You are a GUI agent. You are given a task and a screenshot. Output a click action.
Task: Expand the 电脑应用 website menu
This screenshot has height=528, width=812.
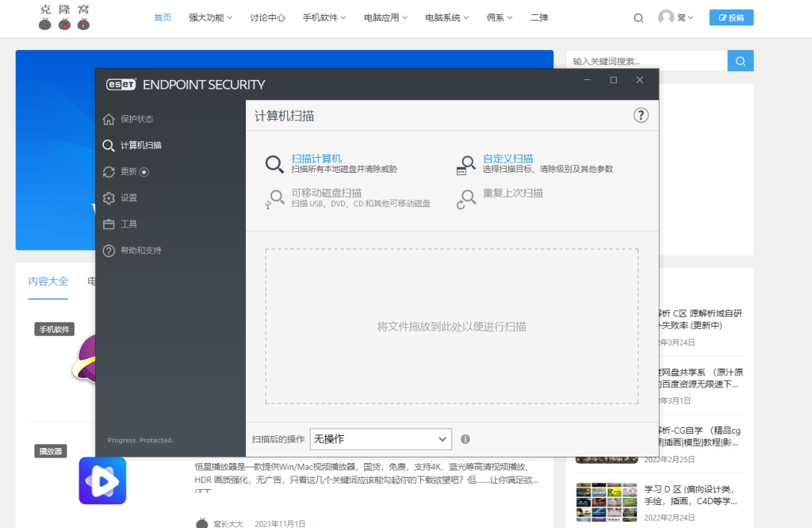click(385, 17)
